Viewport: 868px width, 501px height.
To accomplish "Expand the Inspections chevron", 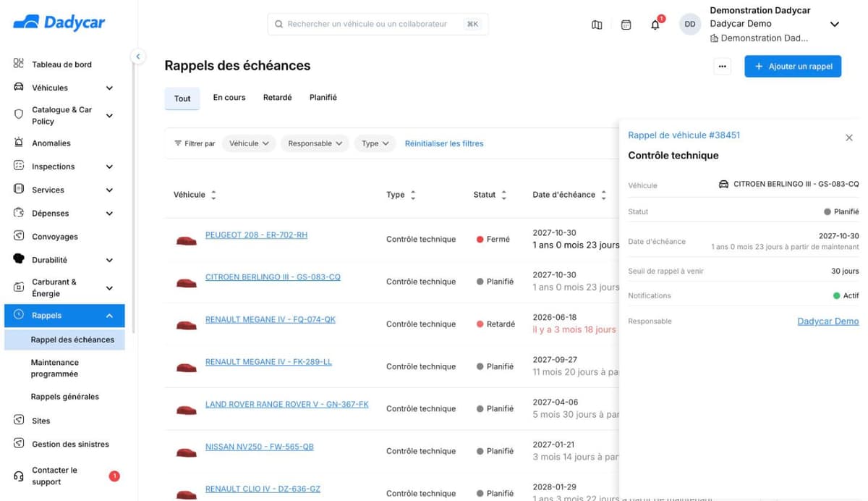I will click(109, 167).
